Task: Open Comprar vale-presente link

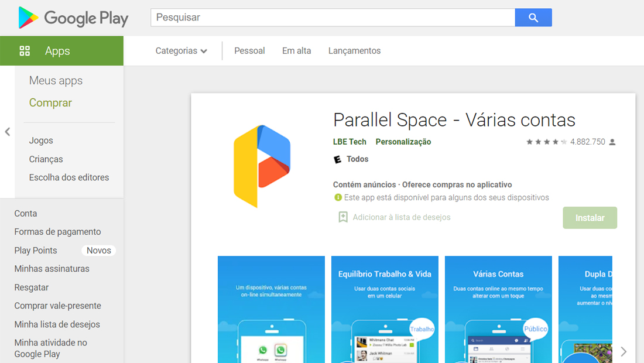Action: coord(57,306)
